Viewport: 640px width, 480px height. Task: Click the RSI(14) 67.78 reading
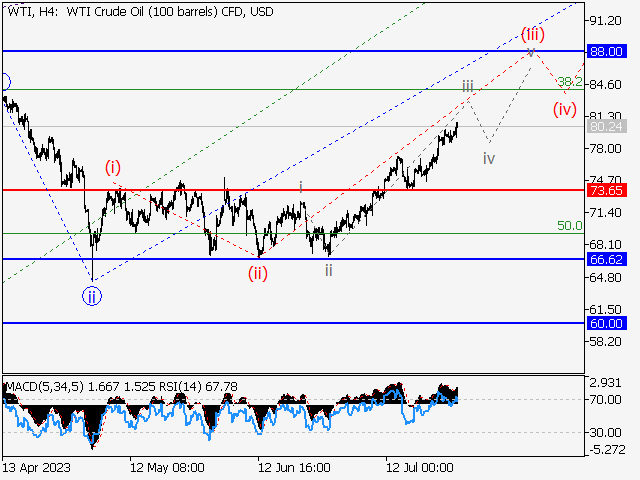(199, 387)
